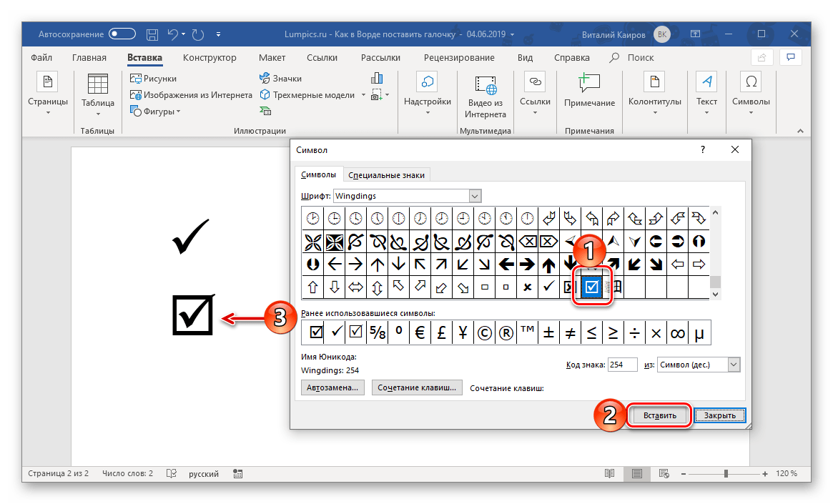Click the Автозамена button

point(332,387)
